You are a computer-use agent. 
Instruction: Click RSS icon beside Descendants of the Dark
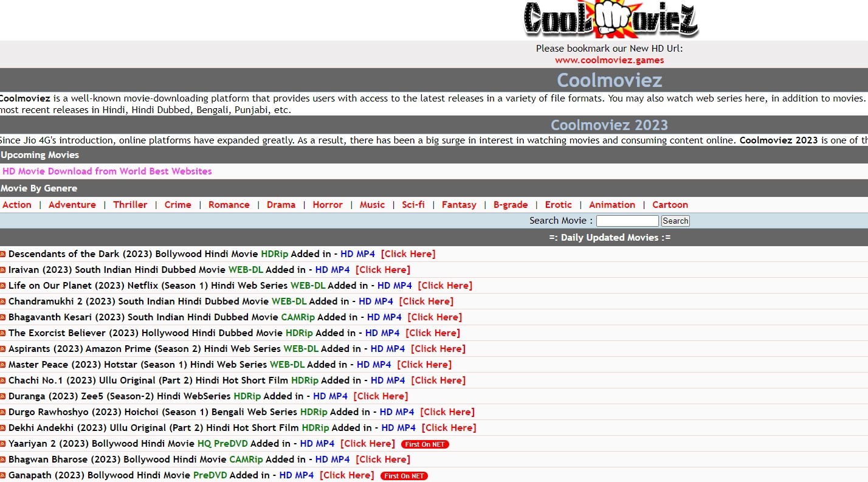point(3,255)
